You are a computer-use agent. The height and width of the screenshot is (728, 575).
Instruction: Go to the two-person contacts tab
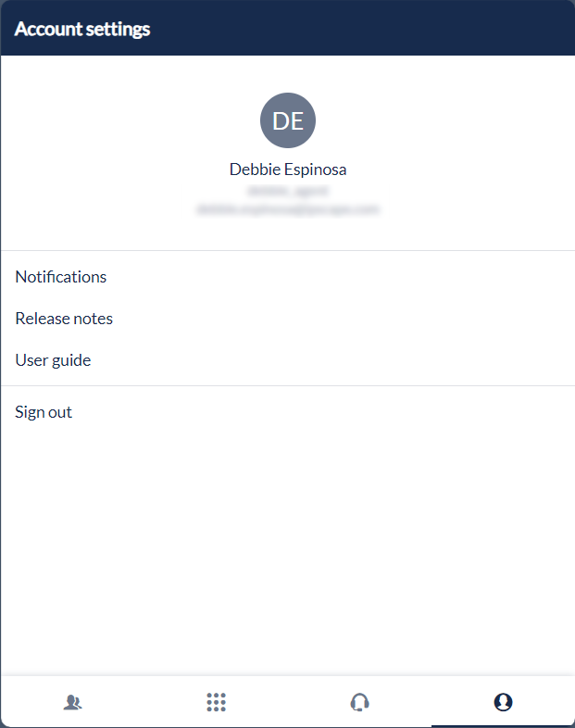coord(72,702)
